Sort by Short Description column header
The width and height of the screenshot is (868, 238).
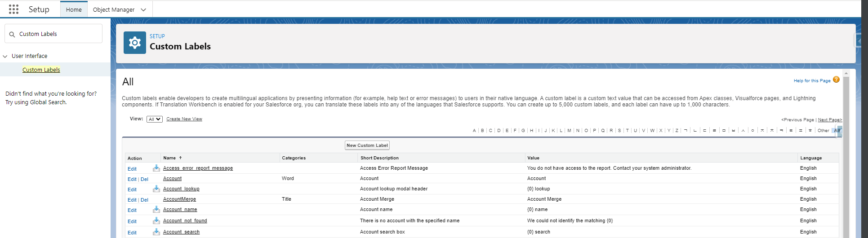(379, 158)
